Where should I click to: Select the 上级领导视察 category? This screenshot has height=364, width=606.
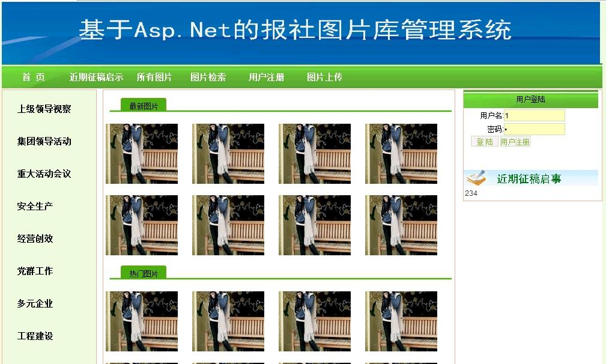tap(44, 109)
